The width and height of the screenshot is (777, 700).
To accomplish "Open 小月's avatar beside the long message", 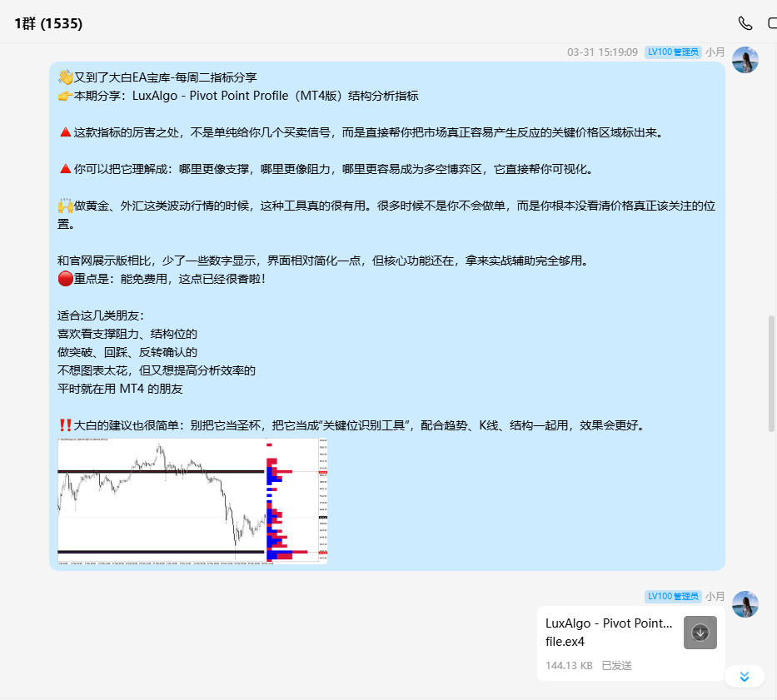I will 745,60.
